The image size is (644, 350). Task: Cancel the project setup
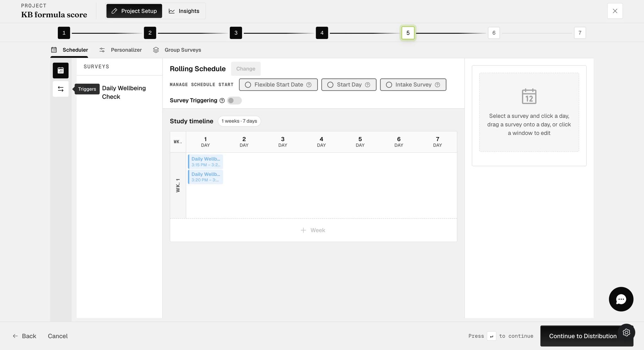coord(58,336)
